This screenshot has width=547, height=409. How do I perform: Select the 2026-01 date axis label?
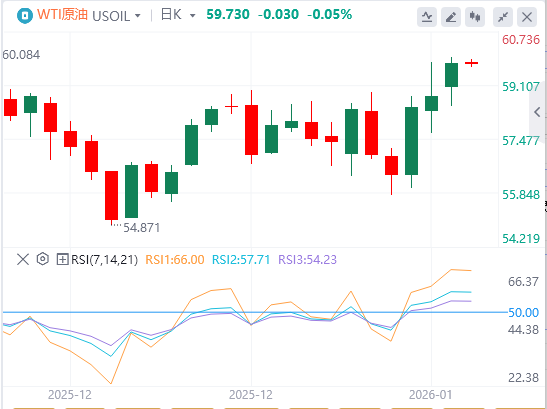point(430,395)
